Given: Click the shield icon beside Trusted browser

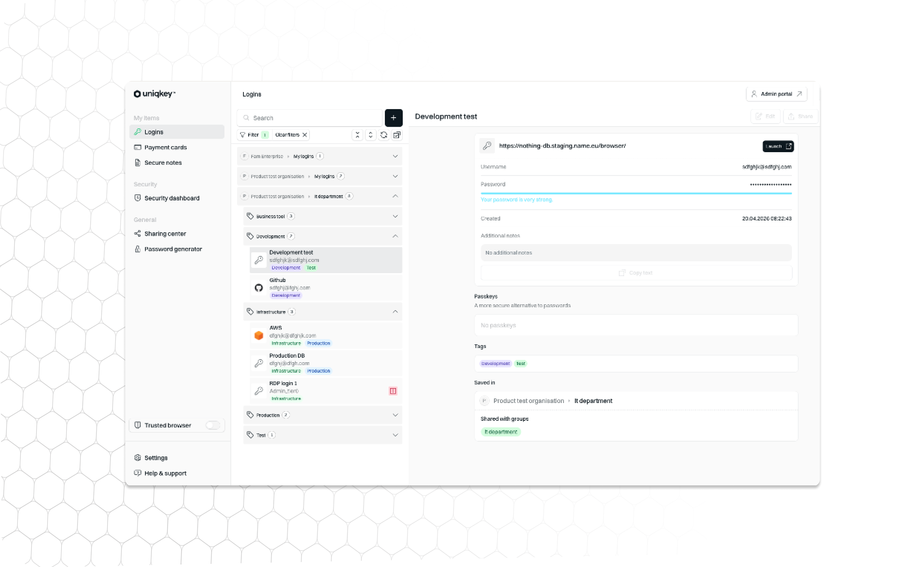Looking at the screenshot, I should tap(138, 425).
